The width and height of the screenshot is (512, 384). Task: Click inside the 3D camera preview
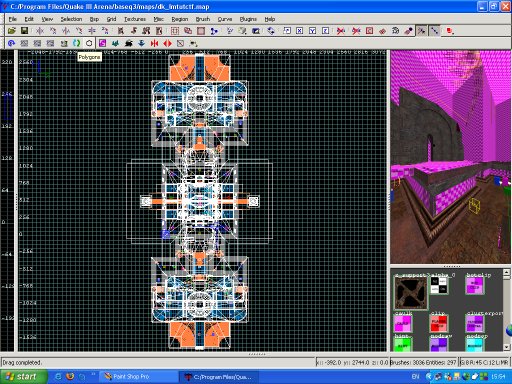(451, 157)
